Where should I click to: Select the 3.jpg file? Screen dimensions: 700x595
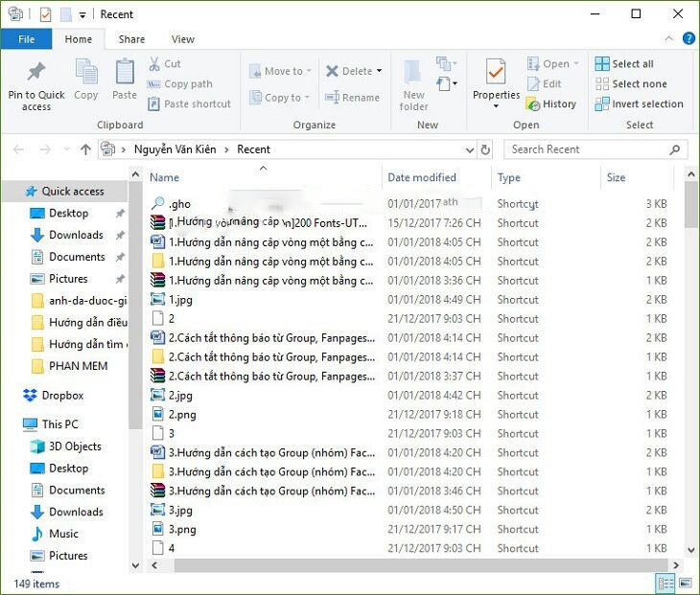point(180,511)
